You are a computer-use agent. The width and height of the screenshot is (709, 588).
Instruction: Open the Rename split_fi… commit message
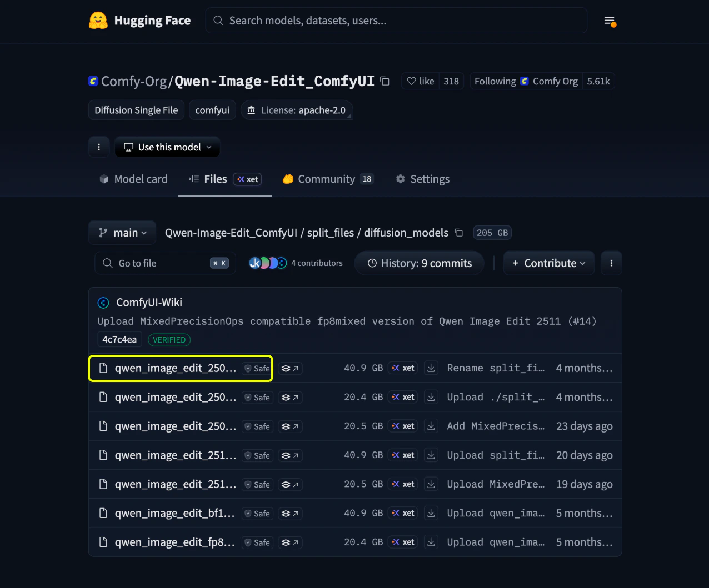(496, 368)
